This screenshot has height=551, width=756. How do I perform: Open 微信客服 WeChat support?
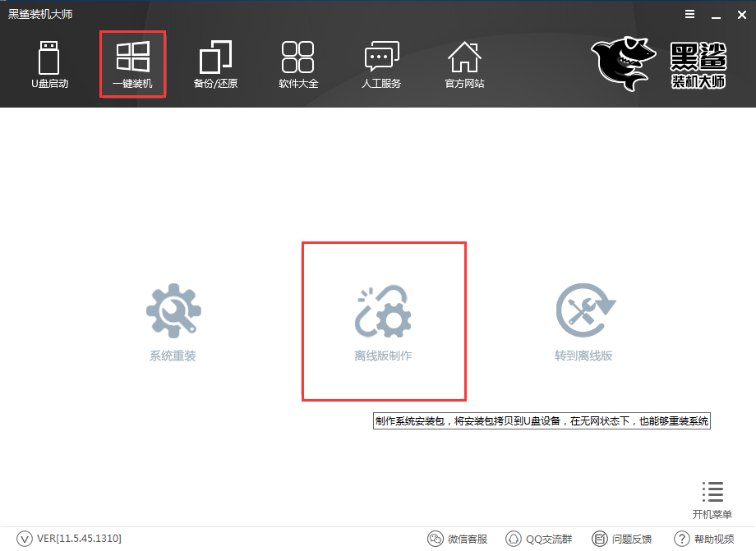(x=458, y=539)
